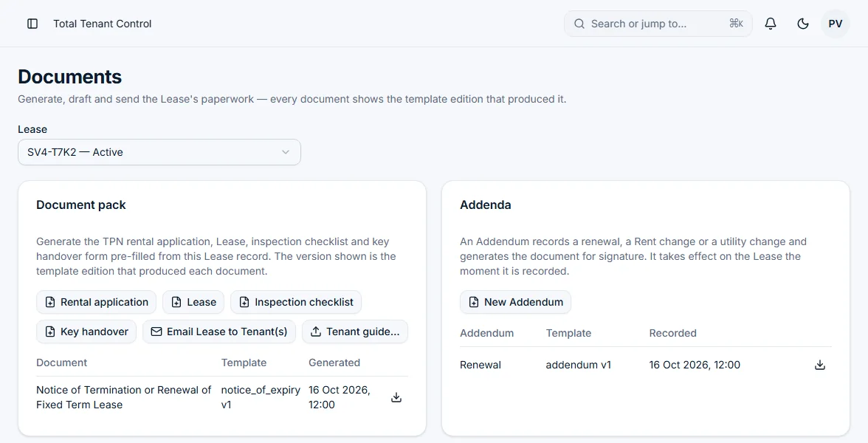
Task: Click the Document pack card title
Action: click(x=81, y=205)
